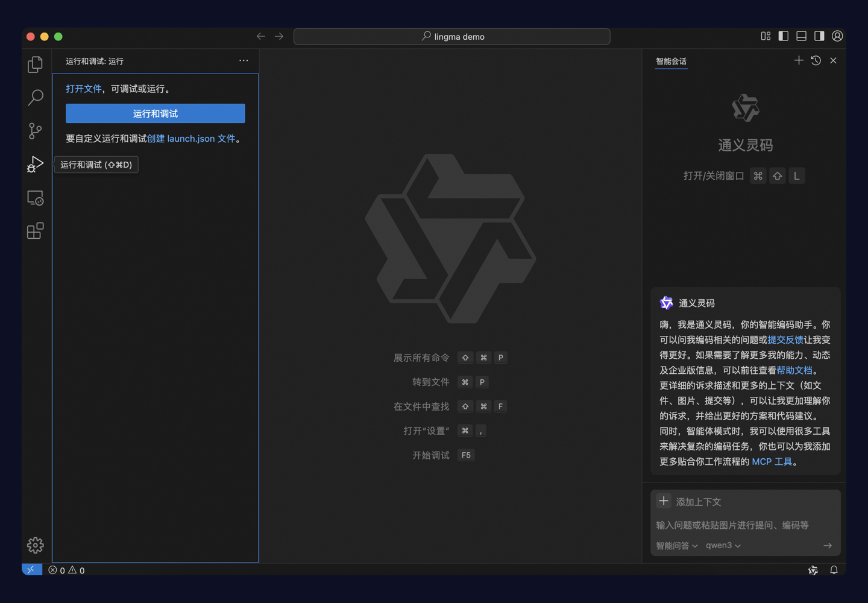Open the MCP 工具 link

point(772,461)
